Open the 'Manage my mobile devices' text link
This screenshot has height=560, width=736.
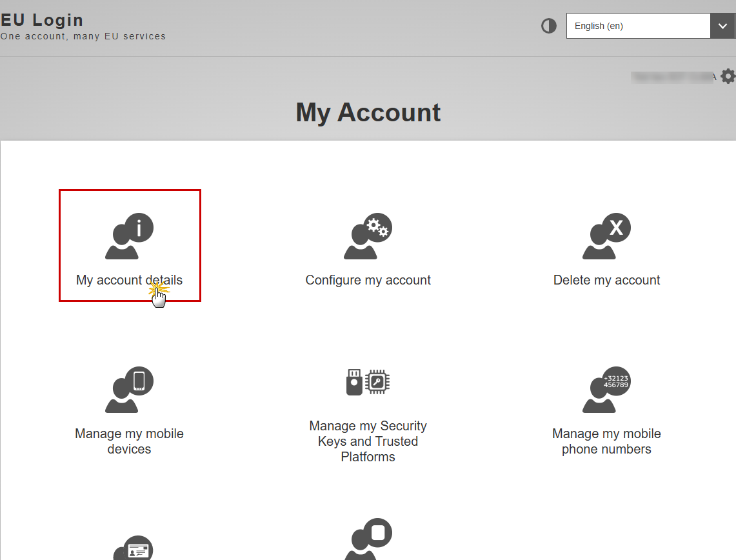(129, 441)
